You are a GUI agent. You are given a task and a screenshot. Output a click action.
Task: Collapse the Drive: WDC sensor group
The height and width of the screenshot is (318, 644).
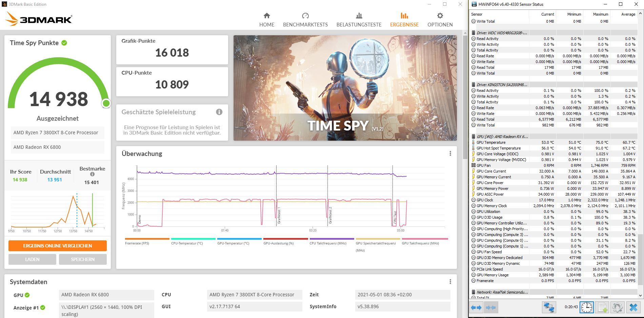pos(474,33)
